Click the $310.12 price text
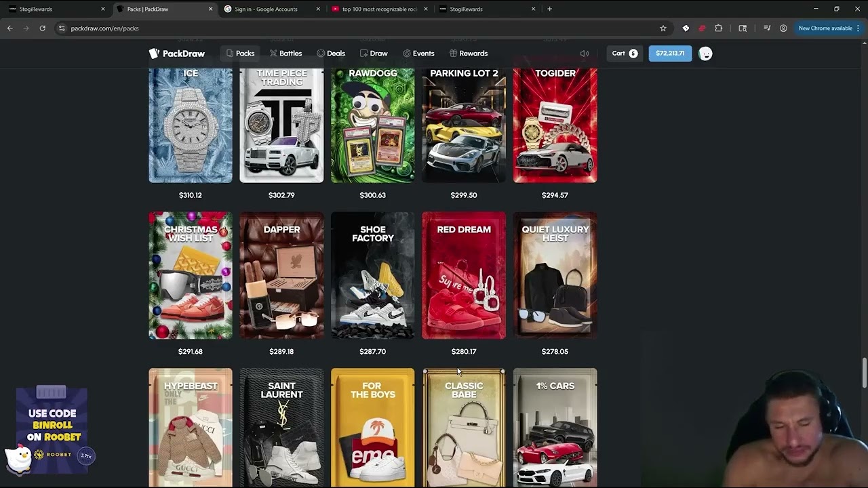The width and height of the screenshot is (868, 488). tap(191, 195)
